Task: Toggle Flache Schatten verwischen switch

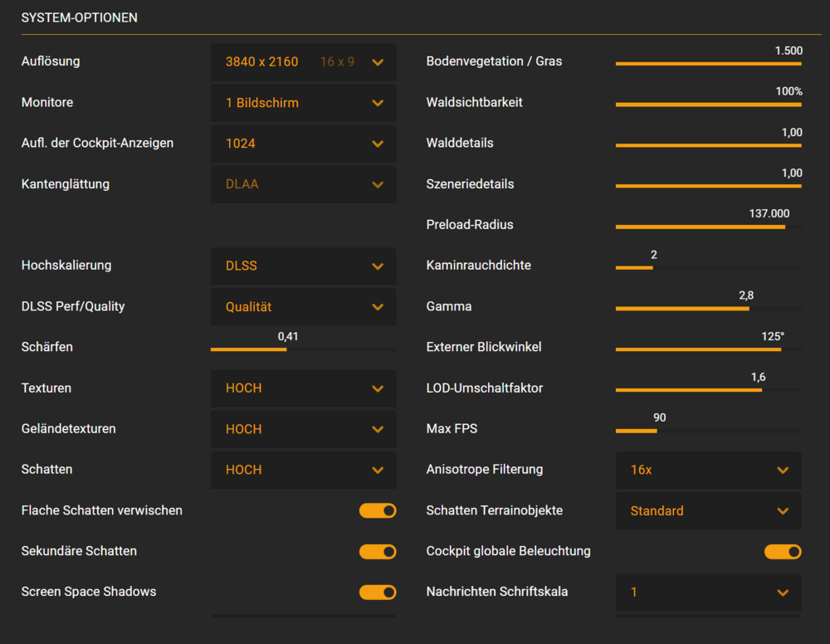Action: 378,510
